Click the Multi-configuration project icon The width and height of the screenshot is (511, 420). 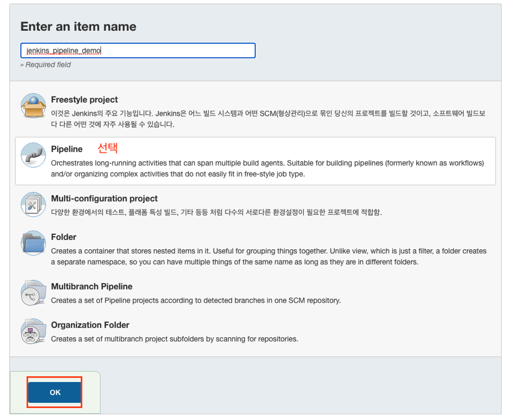[x=33, y=204]
